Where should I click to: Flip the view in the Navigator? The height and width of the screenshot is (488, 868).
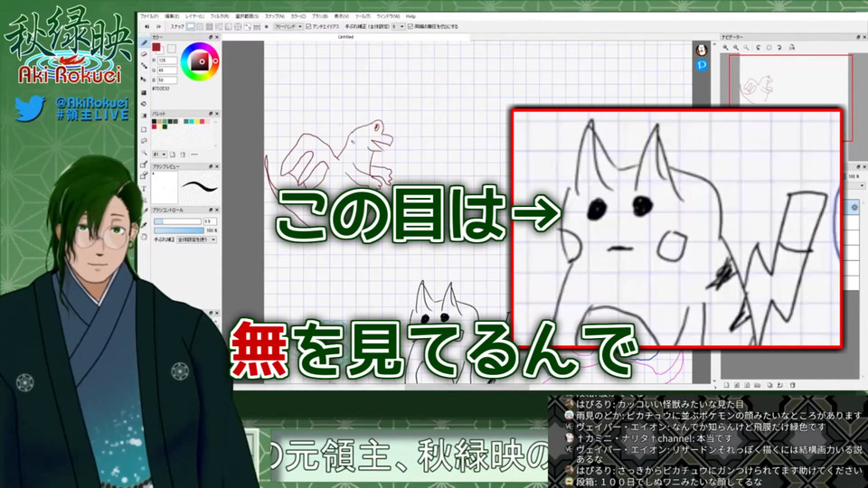pyautogui.click(x=792, y=48)
